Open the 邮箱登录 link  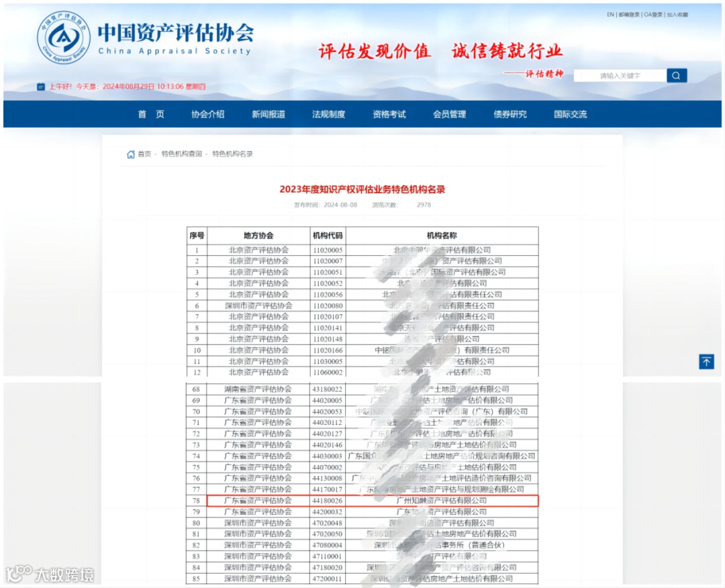(x=629, y=15)
